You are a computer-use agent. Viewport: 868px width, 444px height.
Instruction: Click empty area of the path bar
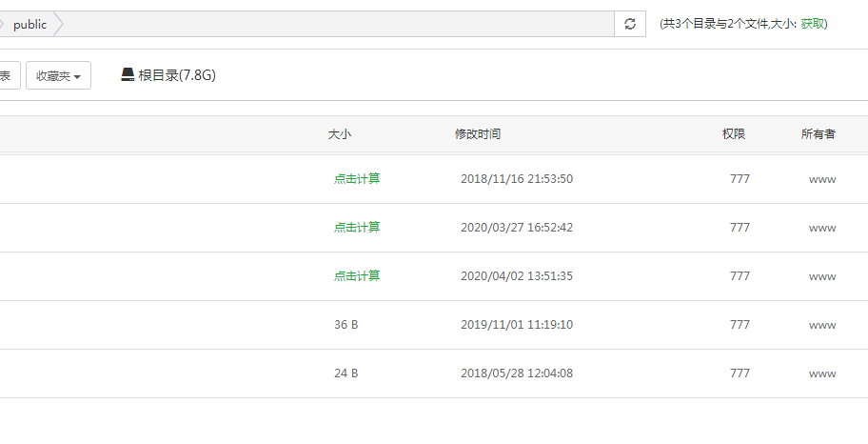click(333, 25)
